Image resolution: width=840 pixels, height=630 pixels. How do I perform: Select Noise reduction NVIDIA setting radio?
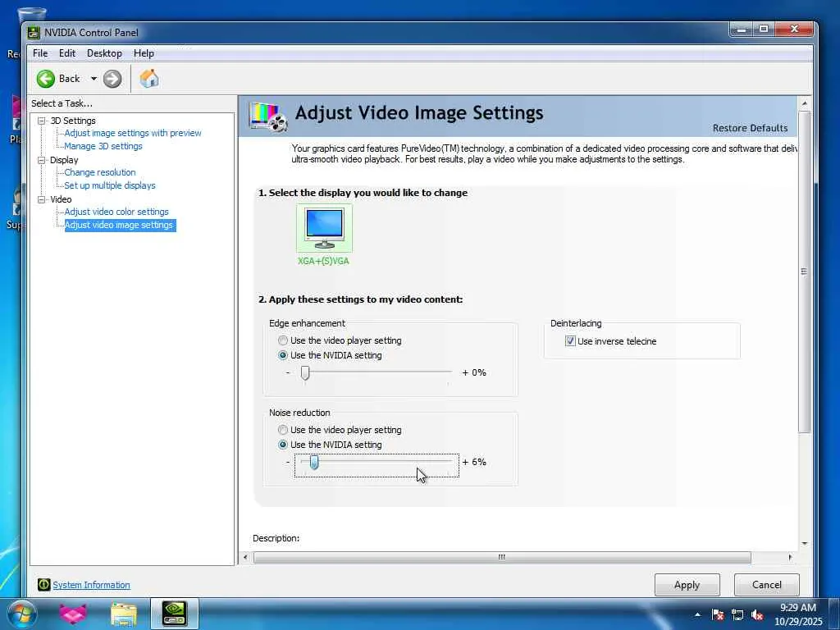click(x=283, y=445)
